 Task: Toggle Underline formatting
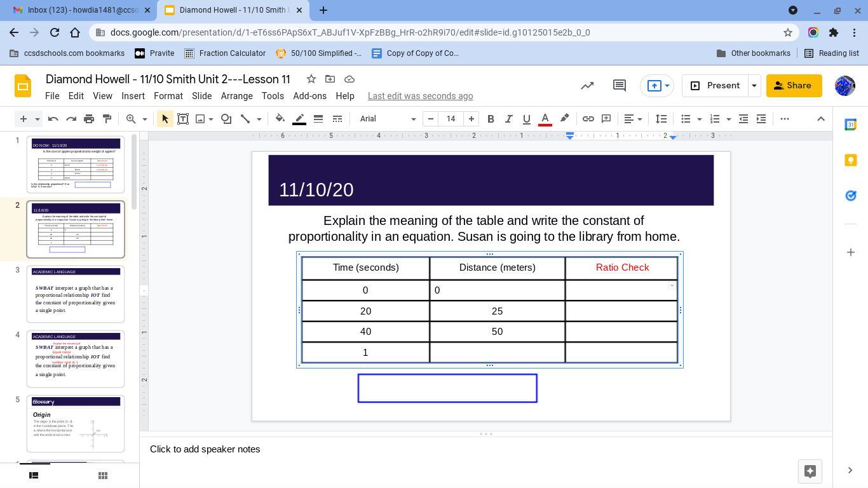526,119
